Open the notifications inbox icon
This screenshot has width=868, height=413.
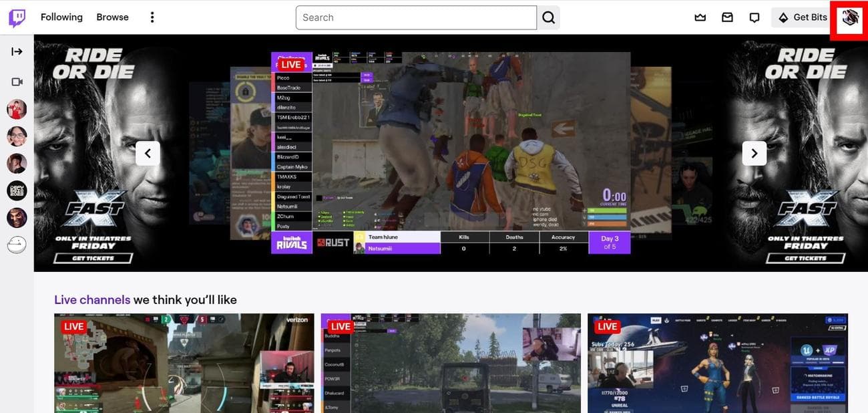[727, 17]
